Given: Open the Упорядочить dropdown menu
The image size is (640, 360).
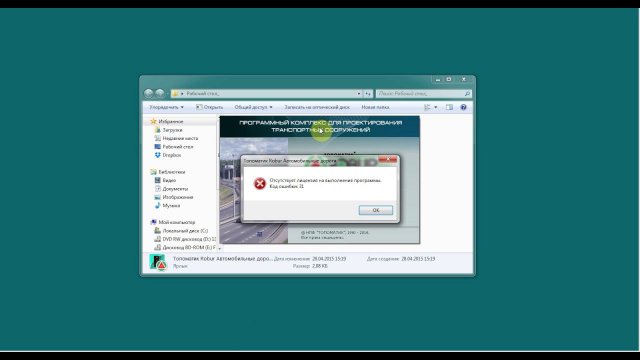Looking at the screenshot, I should 166,107.
